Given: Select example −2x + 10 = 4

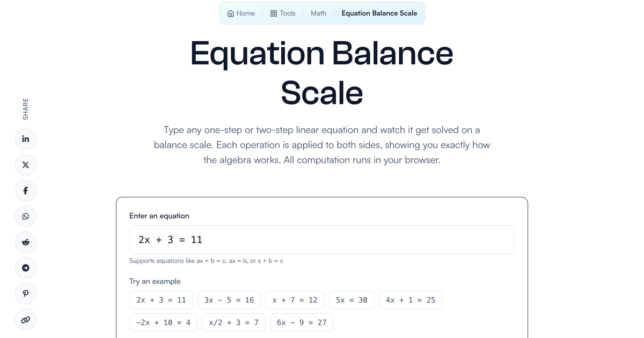Looking at the screenshot, I should 163,322.
